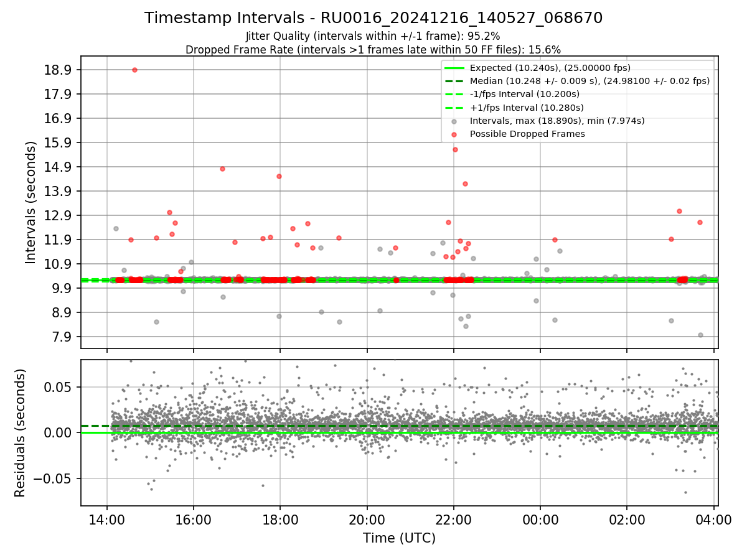747x560 pixels.
Task: Select the 'Dropped Frame Rate' subtitle line showing 15.6%
Action: click(x=374, y=50)
